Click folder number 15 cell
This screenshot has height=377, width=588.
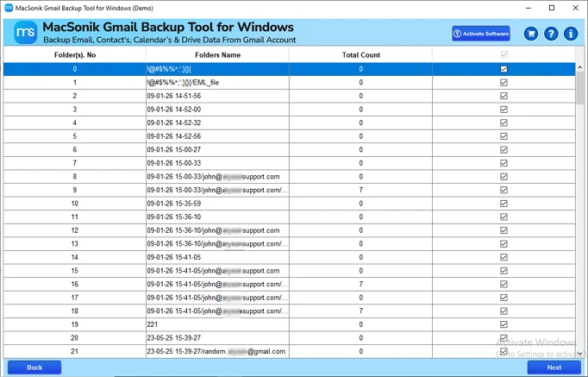point(75,271)
